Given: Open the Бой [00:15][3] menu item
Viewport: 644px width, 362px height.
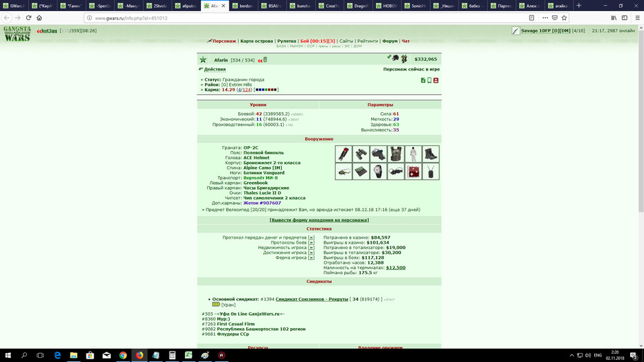Looking at the screenshot, I should pos(317,41).
